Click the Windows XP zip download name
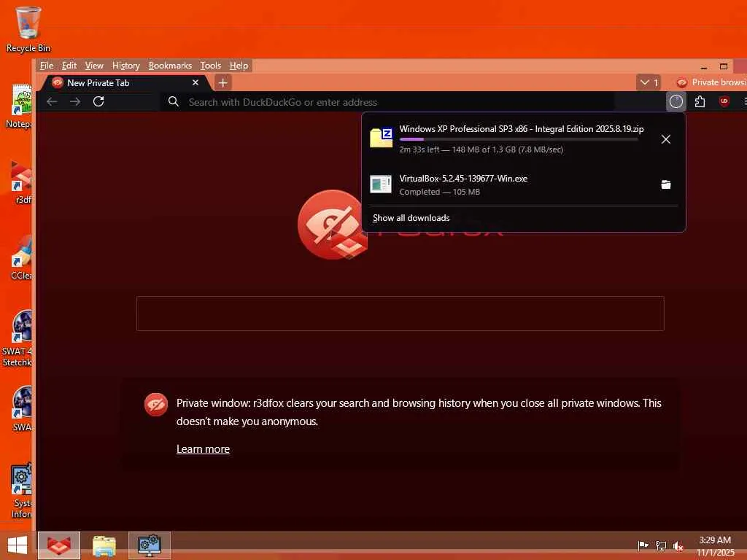This screenshot has height=560, width=747. pos(521,128)
